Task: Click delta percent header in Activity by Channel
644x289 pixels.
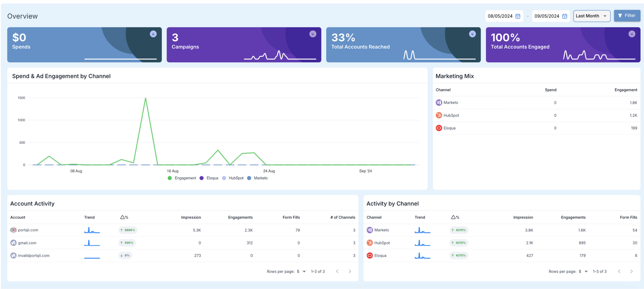Action: pos(455,218)
